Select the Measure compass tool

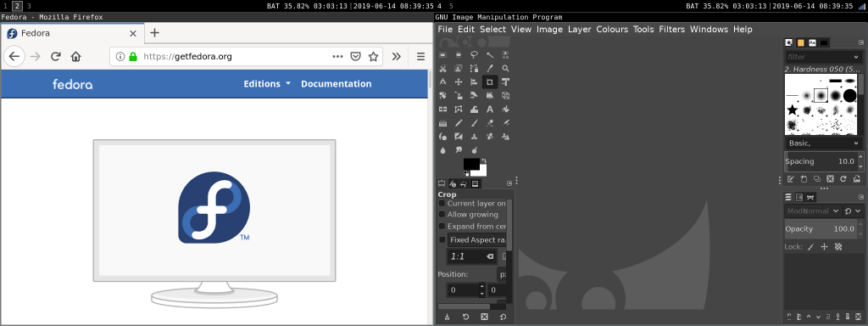[442, 82]
